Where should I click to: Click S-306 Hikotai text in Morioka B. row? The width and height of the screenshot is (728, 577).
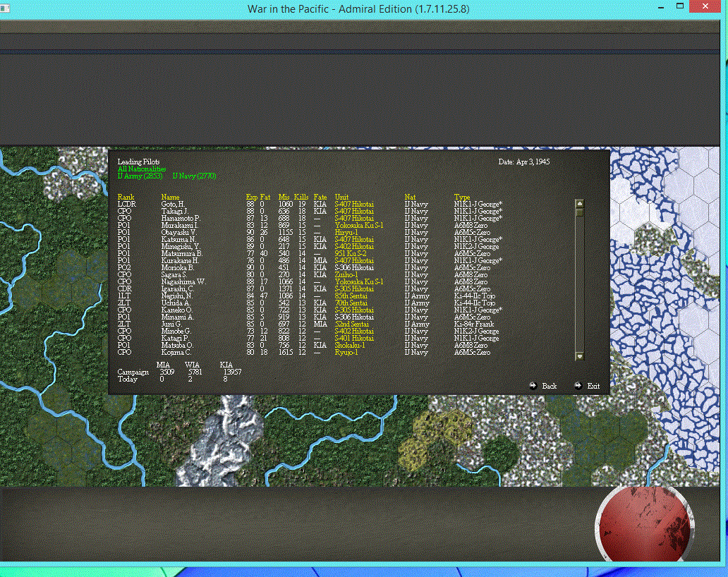tap(354, 268)
